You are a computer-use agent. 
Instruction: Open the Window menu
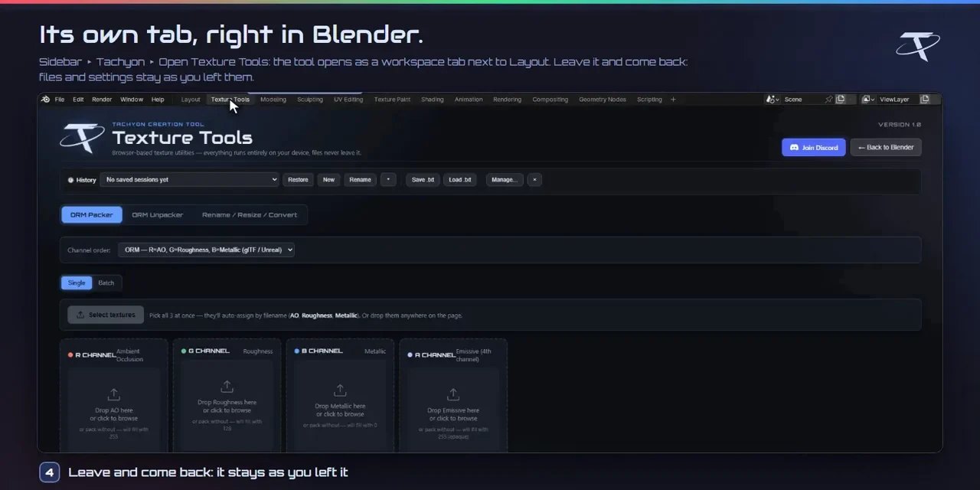[132, 100]
